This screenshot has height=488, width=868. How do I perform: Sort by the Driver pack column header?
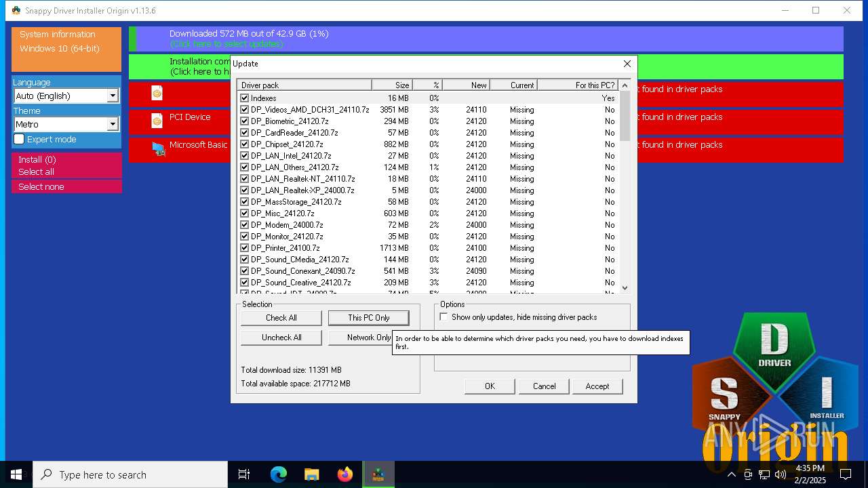tap(304, 85)
